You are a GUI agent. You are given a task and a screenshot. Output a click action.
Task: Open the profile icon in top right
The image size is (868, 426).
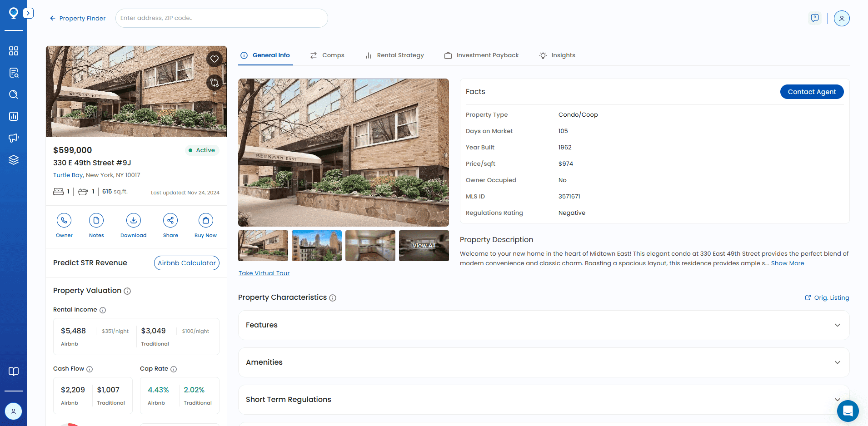(842, 18)
